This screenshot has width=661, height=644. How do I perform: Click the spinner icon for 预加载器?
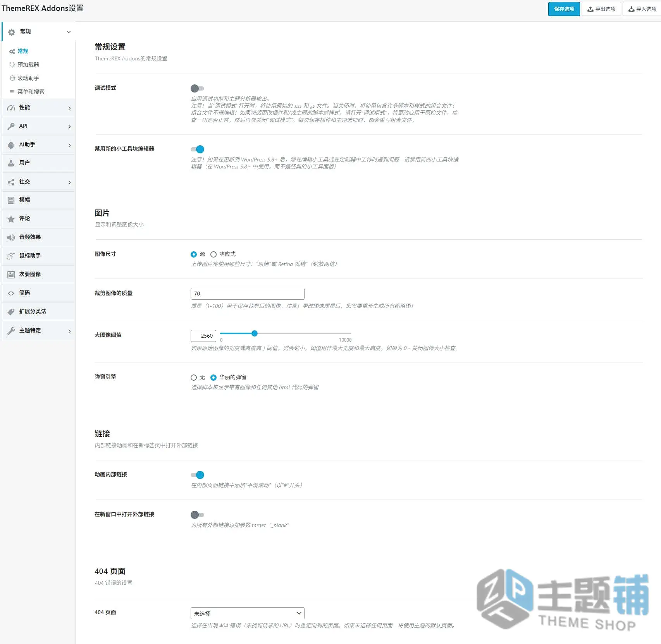point(12,65)
